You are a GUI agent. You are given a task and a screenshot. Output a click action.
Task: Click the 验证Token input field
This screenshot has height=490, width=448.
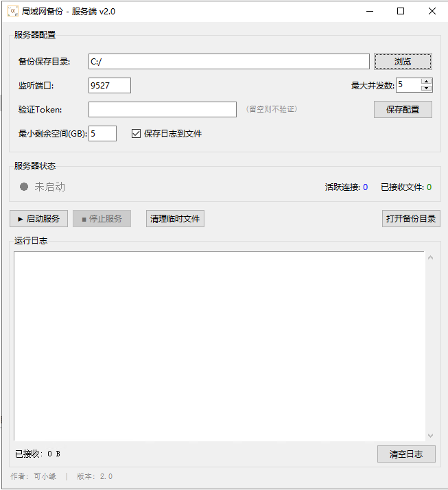163,109
